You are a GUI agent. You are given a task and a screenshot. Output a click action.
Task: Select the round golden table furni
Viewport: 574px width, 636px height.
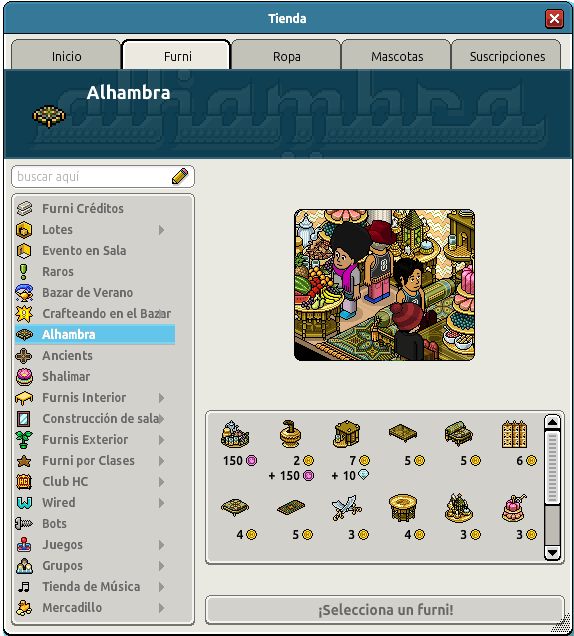(402, 507)
